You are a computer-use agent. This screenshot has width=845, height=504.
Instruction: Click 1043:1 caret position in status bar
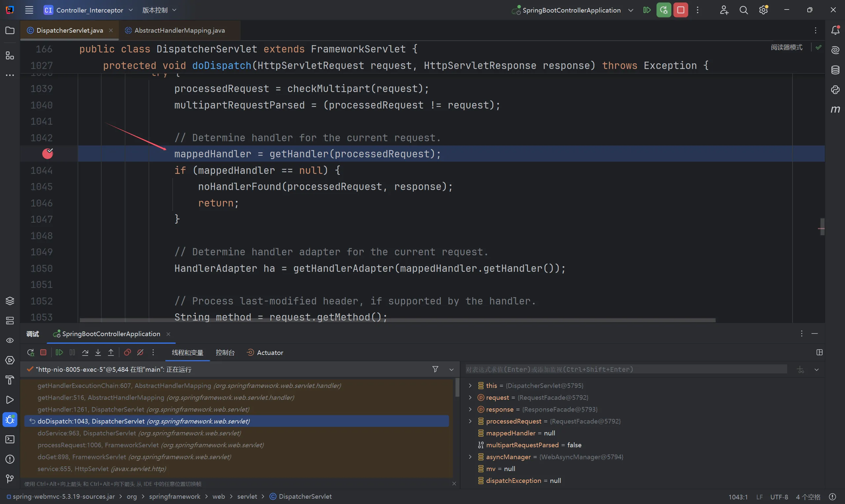click(x=738, y=497)
